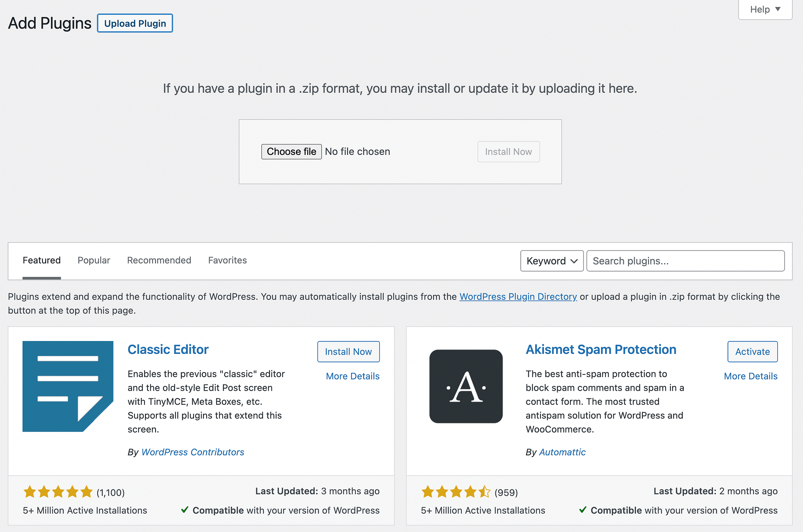Click Akismet's Compatible checkmark icon
Screen dimensions: 803x532
coord(583,510)
